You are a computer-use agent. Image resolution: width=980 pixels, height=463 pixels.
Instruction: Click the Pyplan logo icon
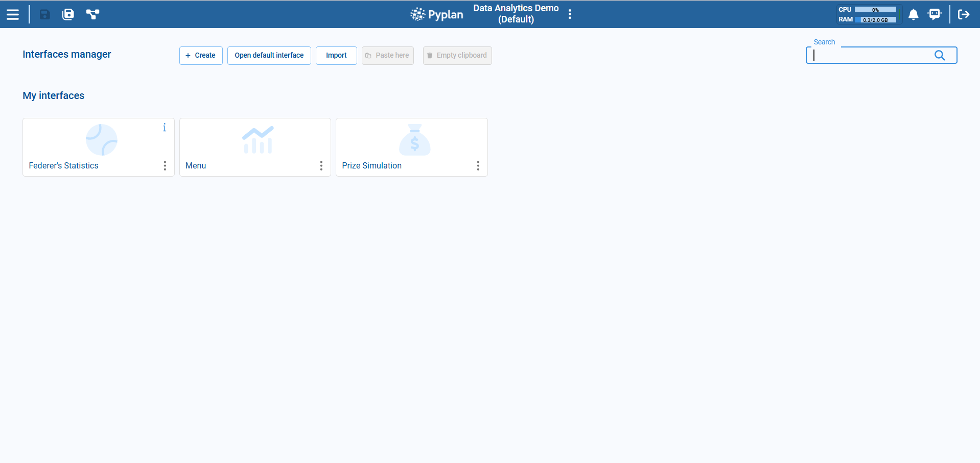418,14
